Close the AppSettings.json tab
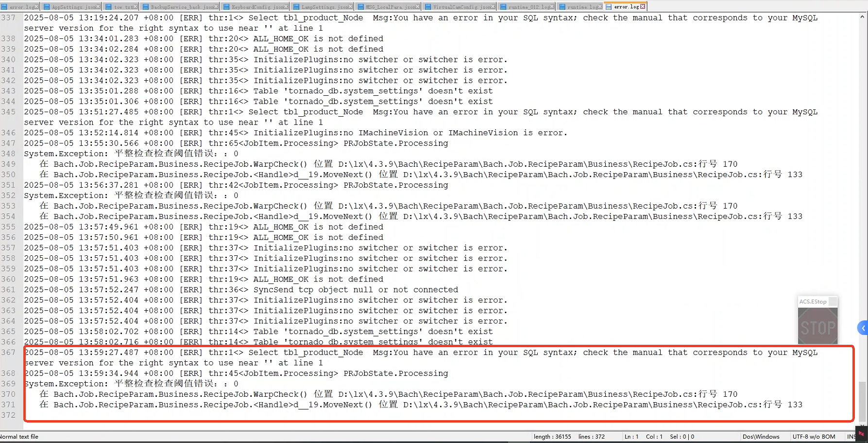Image resolution: width=868 pixels, height=443 pixels. [x=99, y=7]
